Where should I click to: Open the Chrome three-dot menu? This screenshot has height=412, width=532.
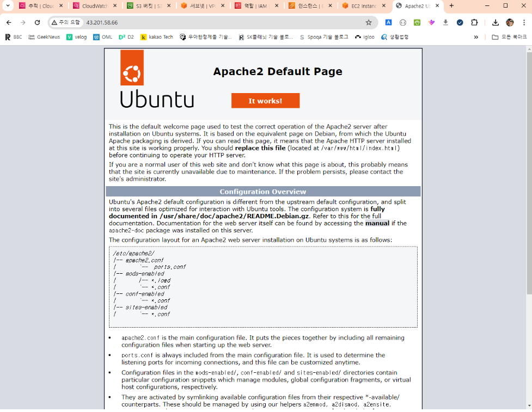524,22
